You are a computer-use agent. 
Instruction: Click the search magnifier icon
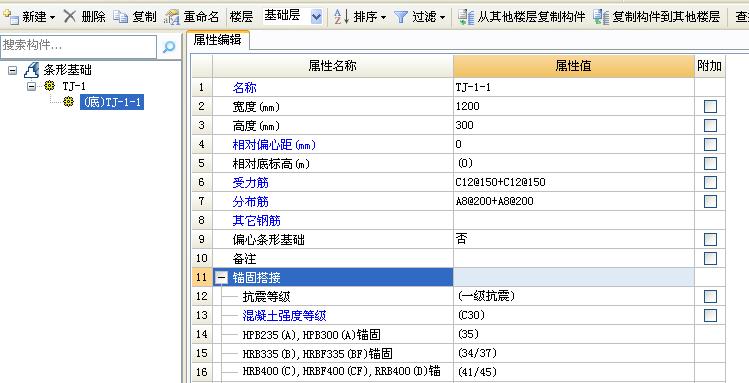coord(169,47)
